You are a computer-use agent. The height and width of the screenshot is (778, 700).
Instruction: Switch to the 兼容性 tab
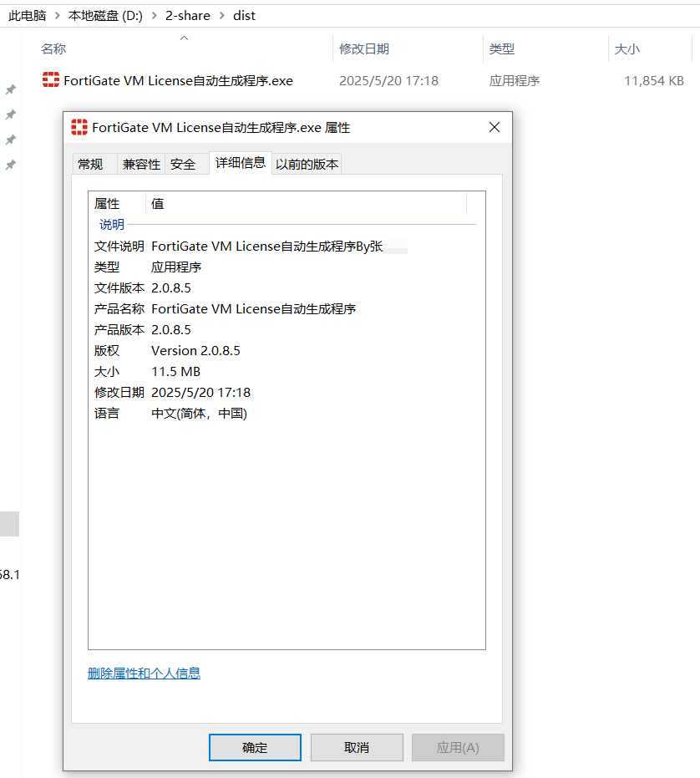(x=141, y=165)
